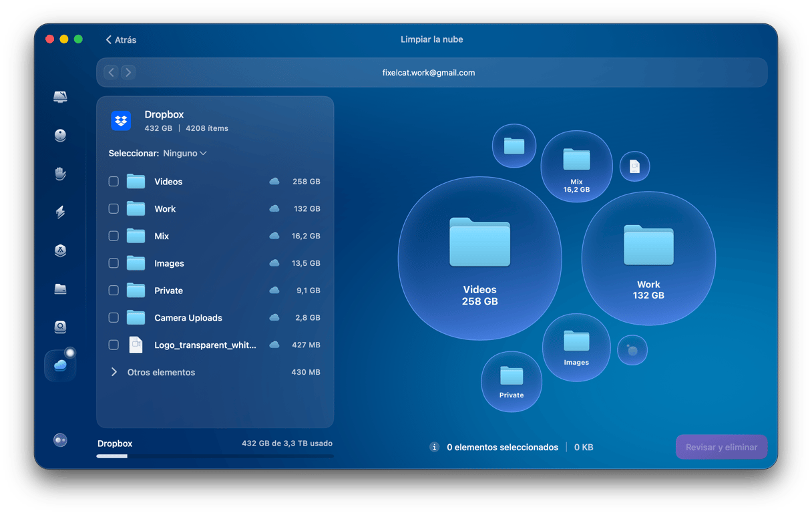Check the Videos folder checkbox

[x=114, y=182]
